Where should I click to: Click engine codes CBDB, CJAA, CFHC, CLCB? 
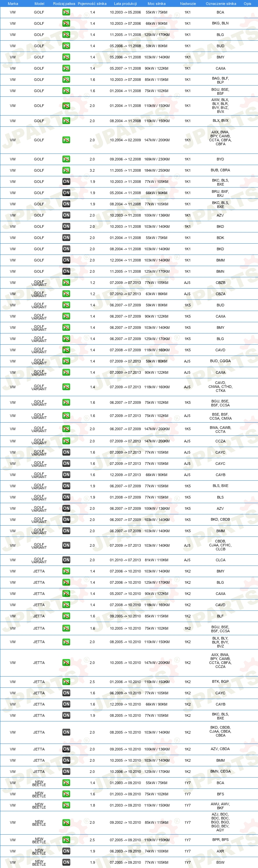[x=221, y=545]
